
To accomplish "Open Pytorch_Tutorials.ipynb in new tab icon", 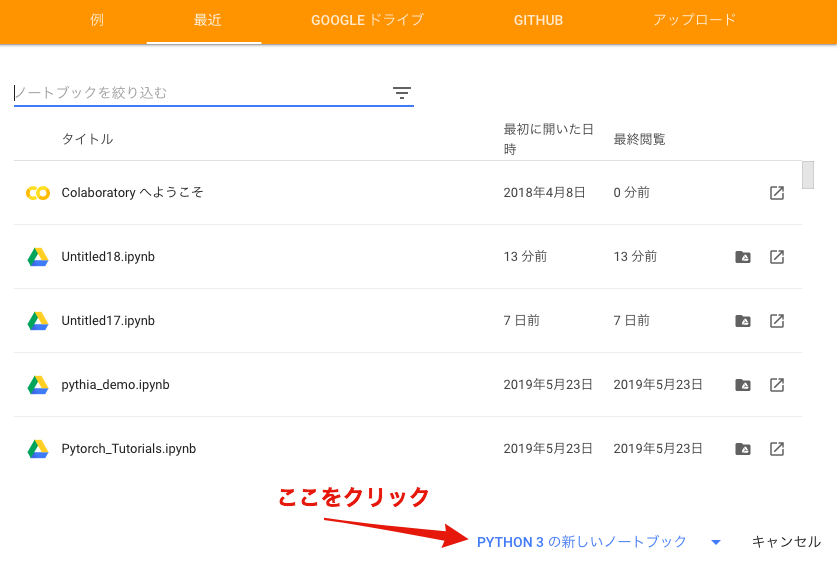I will pyautogui.click(x=777, y=449).
